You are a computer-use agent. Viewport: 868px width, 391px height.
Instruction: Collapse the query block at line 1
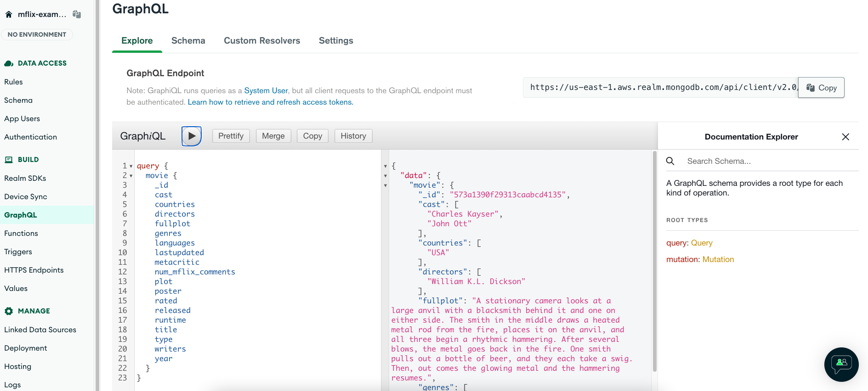tap(131, 166)
